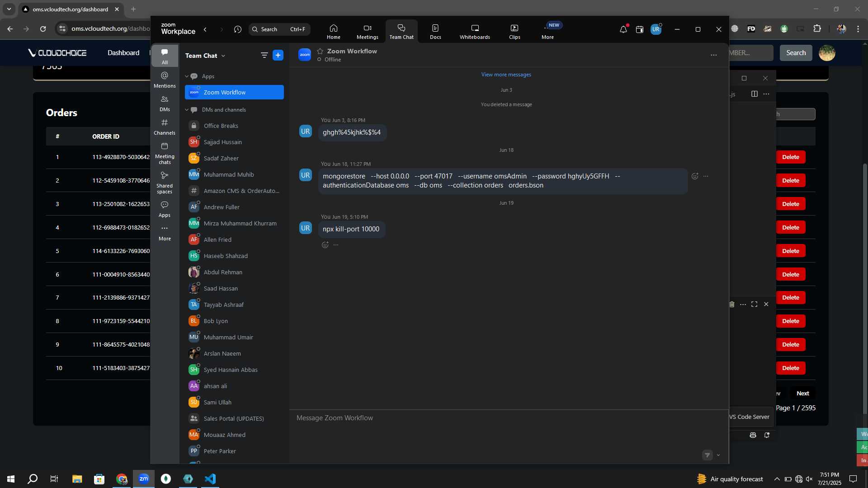Open Channels in the Zoom sidebar
Image resolution: width=868 pixels, height=488 pixels.
point(165,127)
